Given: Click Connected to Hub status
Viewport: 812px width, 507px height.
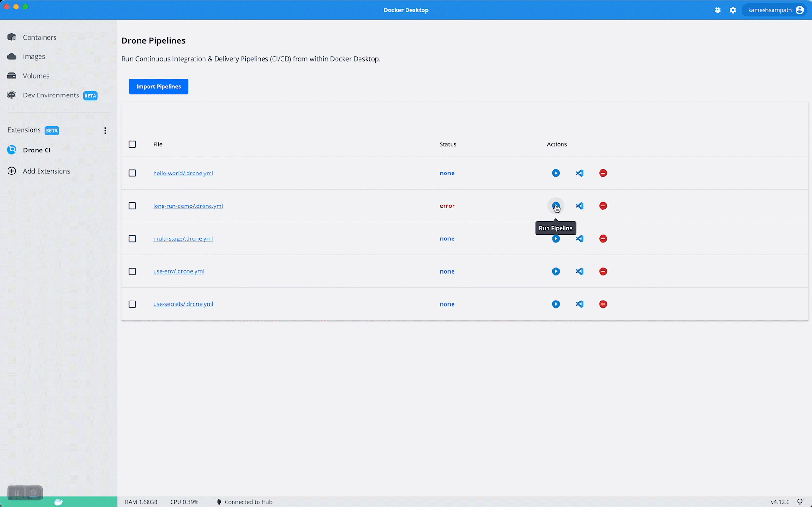Looking at the screenshot, I should (244, 502).
